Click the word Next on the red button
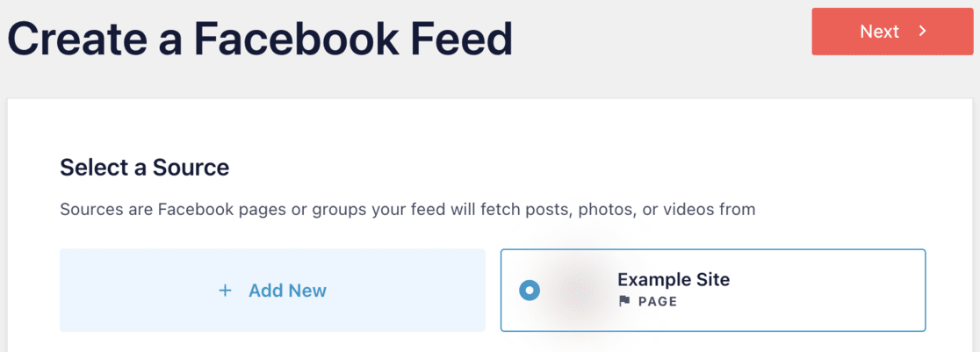The width and height of the screenshot is (980, 352). [x=879, y=32]
